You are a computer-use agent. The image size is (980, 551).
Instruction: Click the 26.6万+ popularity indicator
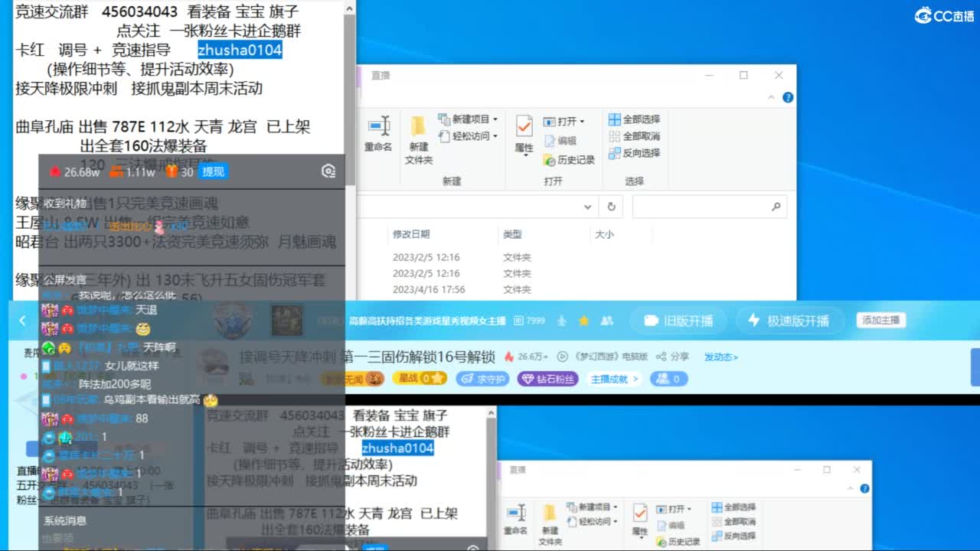(x=526, y=357)
